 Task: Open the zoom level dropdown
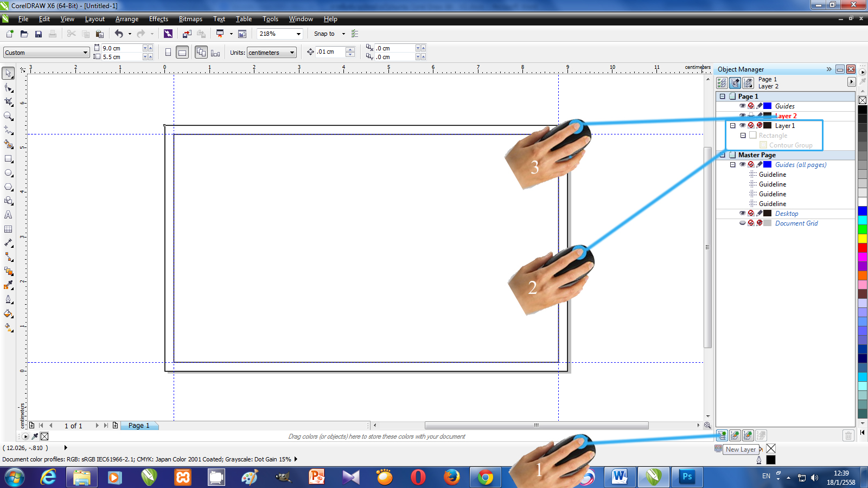pos(298,34)
